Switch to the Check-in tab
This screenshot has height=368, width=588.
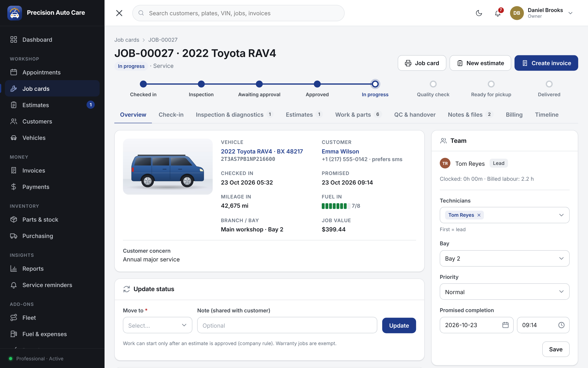(171, 115)
